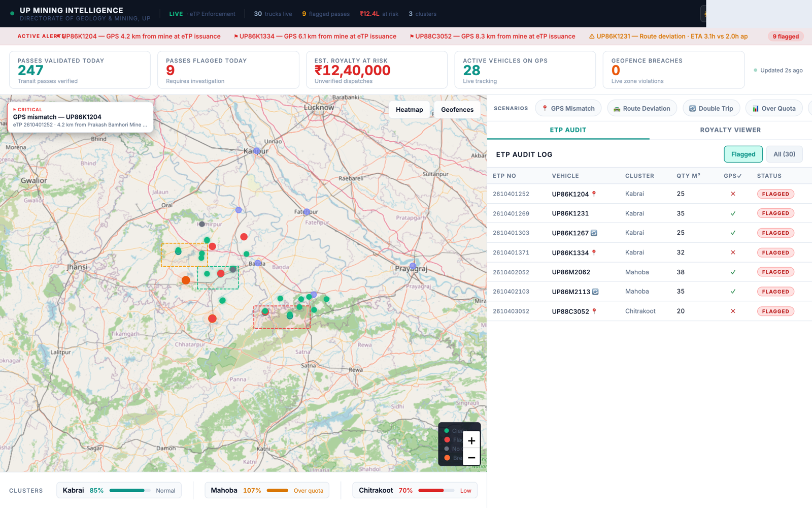
Task: Click the blue marker at Fatehpur
Action: (x=307, y=212)
